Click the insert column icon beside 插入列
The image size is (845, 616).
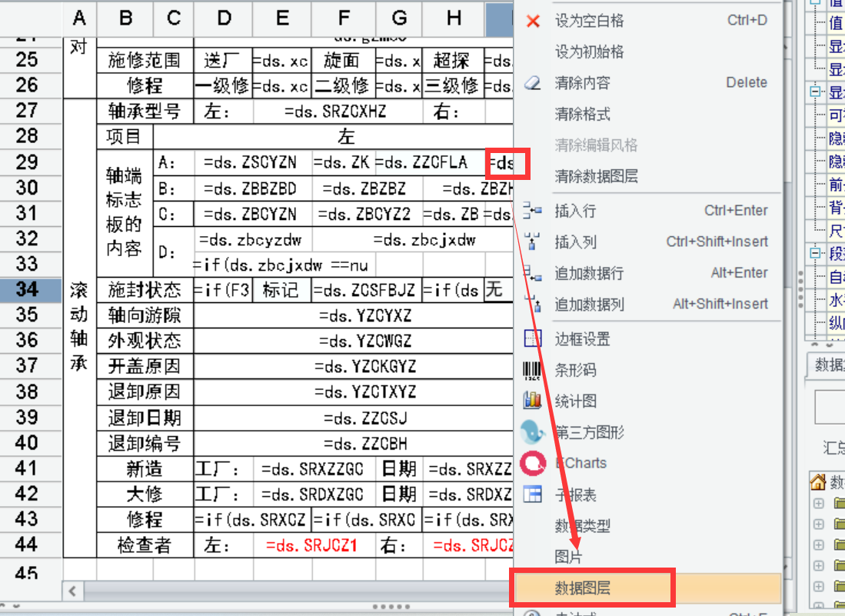click(x=532, y=241)
